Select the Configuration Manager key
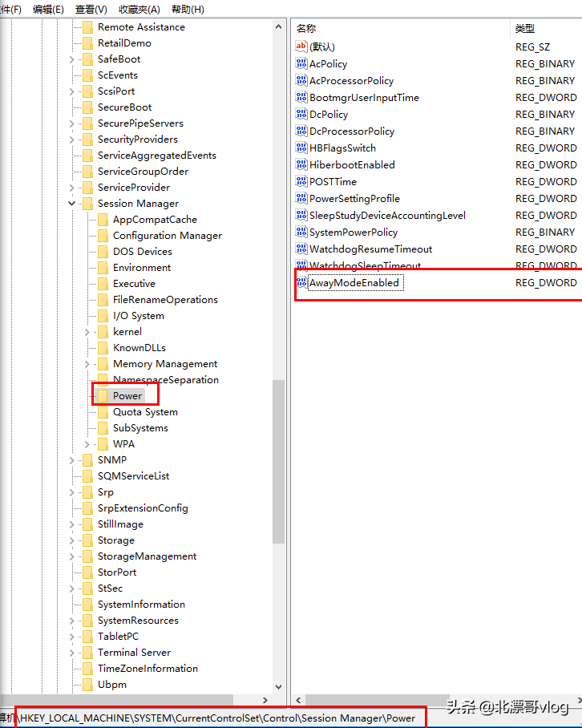This screenshot has width=582, height=728. [x=168, y=236]
